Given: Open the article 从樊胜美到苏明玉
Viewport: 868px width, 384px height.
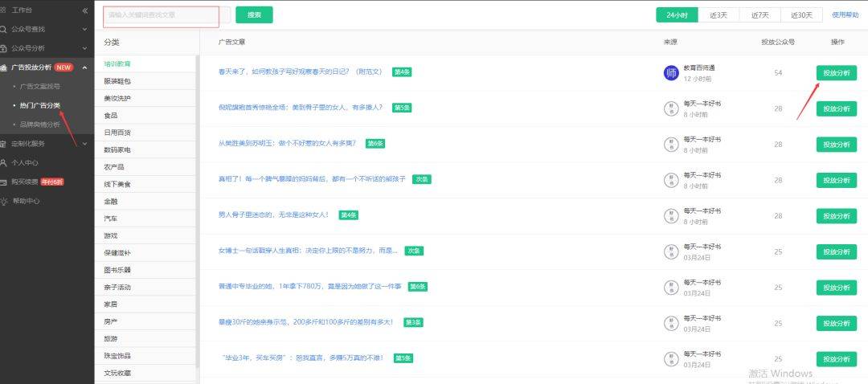Looking at the screenshot, I should pos(287,143).
